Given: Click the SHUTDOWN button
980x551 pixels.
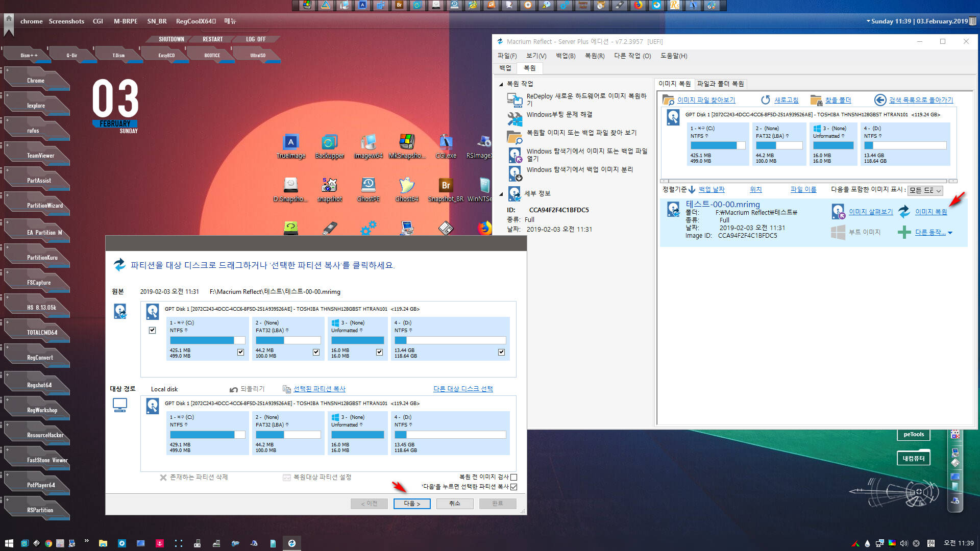Looking at the screenshot, I should tap(171, 39).
